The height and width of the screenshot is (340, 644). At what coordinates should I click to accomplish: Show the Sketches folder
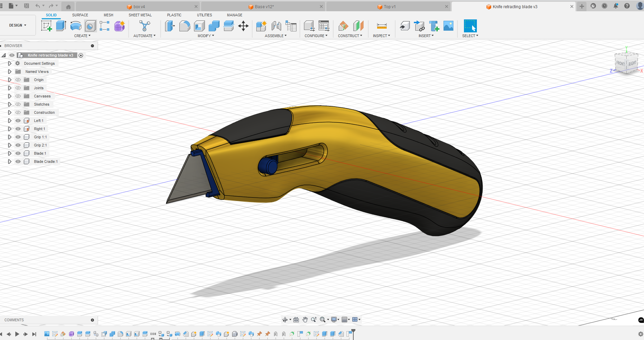coord(18,104)
